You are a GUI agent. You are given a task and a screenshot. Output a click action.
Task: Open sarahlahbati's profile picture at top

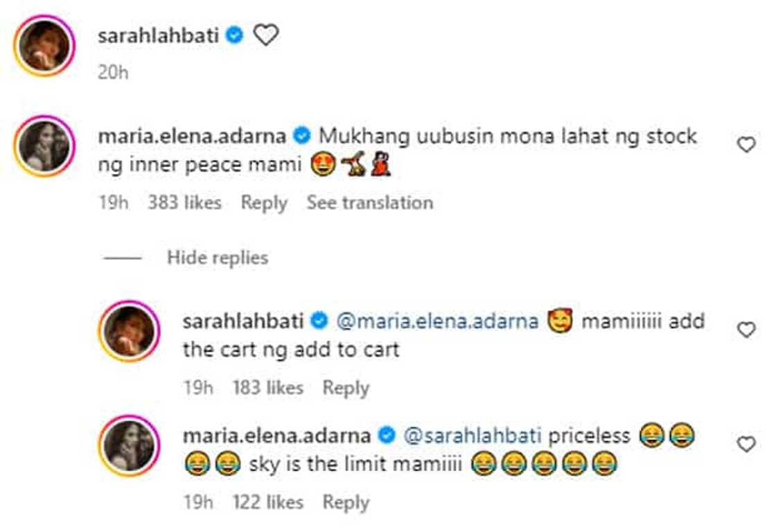click(x=44, y=46)
